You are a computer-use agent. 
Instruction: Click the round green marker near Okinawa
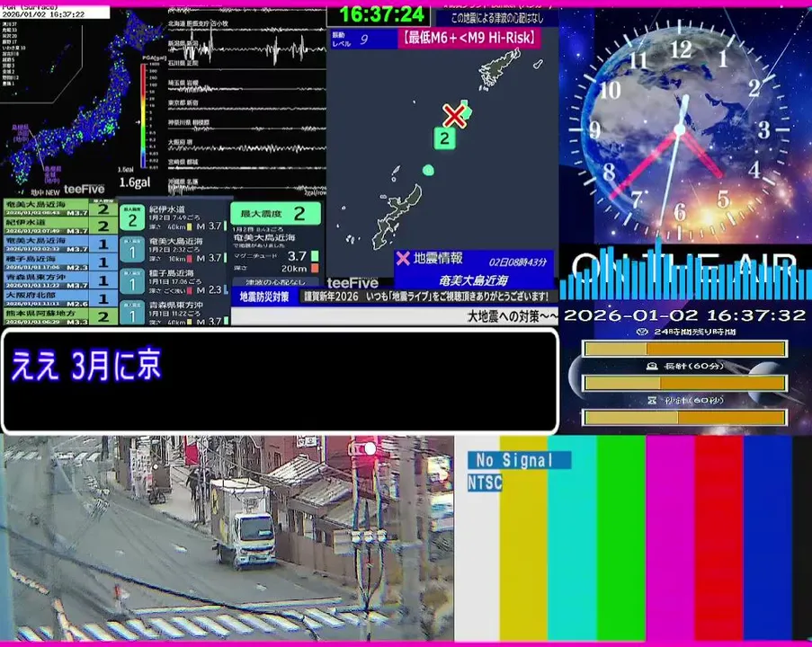point(428,170)
